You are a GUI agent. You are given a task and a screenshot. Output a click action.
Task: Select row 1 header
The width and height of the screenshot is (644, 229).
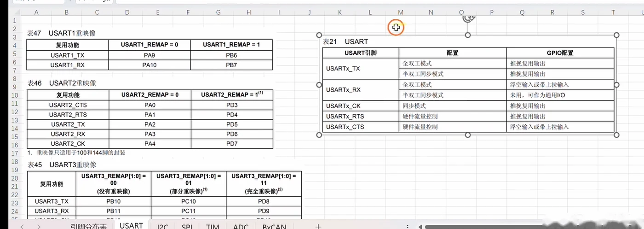click(14, 21)
